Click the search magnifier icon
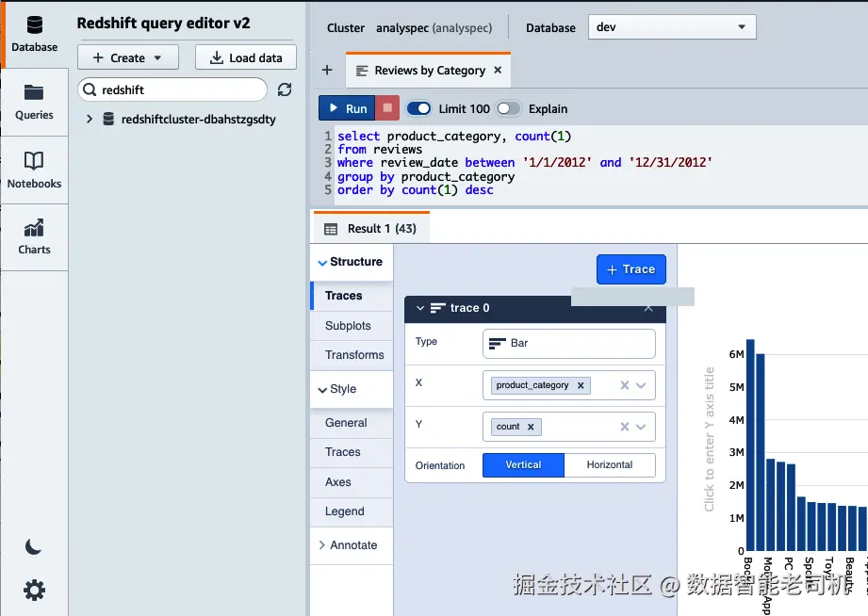Viewport: 868px width, 616px height. pos(90,89)
